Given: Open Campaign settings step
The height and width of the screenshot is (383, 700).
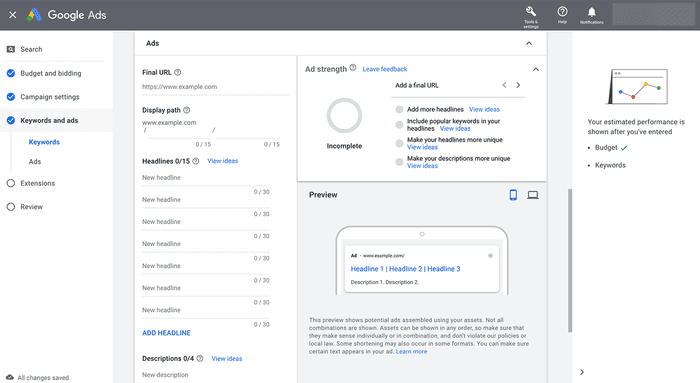Looking at the screenshot, I should coord(50,97).
